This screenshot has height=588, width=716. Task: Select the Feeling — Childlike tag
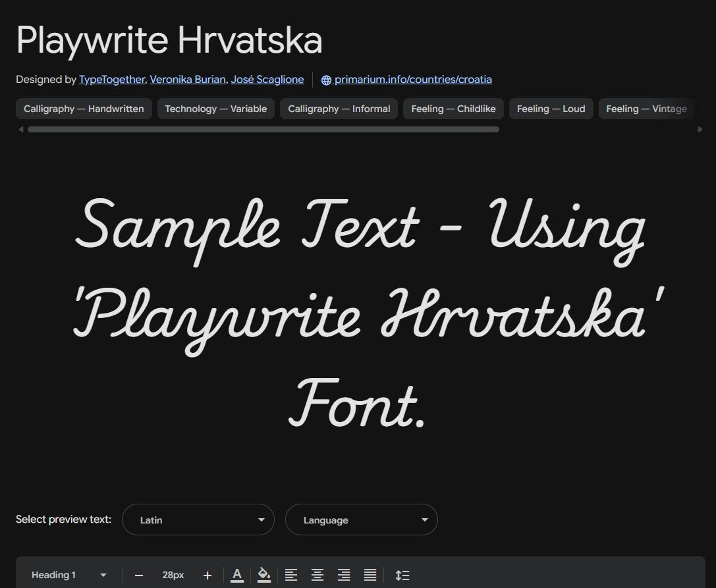point(453,109)
